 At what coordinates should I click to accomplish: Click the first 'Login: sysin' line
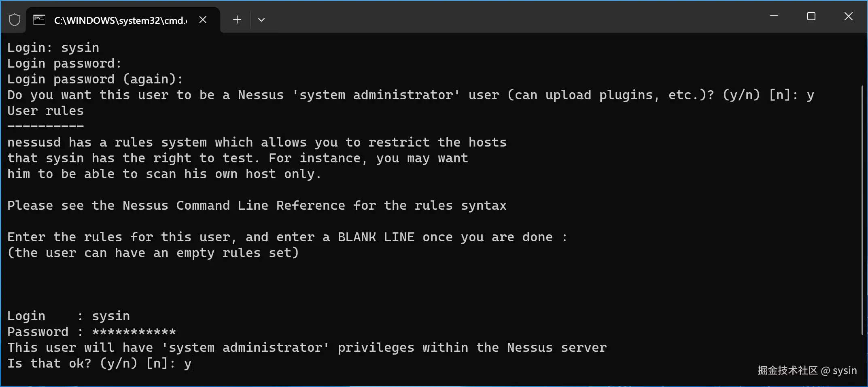tap(53, 48)
